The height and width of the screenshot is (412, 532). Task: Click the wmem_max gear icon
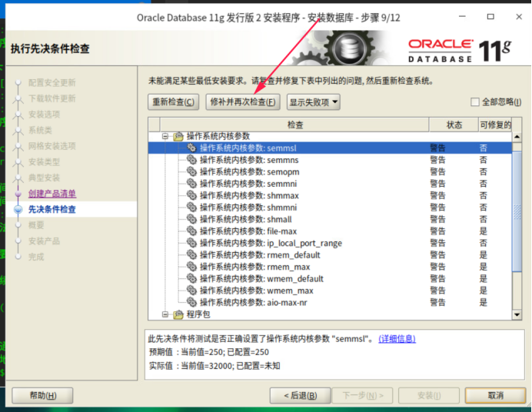(191, 290)
